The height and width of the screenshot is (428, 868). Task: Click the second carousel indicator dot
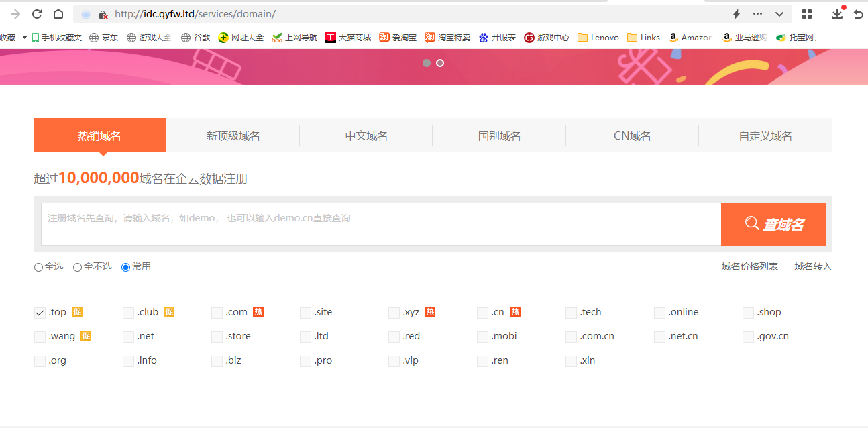tap(440, 63)
